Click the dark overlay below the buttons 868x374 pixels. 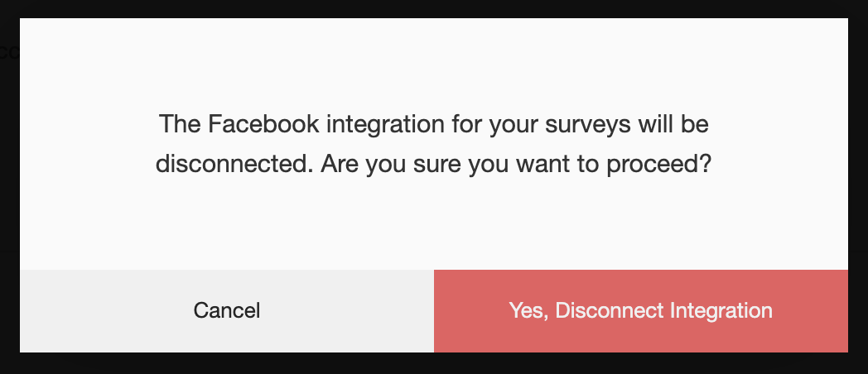pyautogui.click(x=434, y=364)
